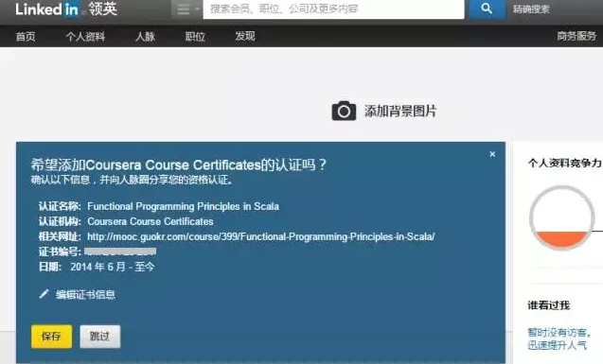Viewport: 603px width, 364px height.
Task: Click the camera icon to add background
Action: click(x=344, y=111)
